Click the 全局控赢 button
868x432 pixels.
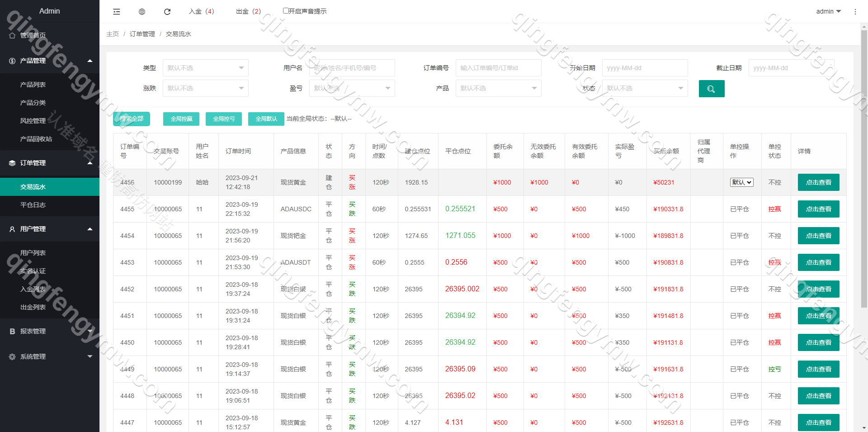click(x=181, y=119)
